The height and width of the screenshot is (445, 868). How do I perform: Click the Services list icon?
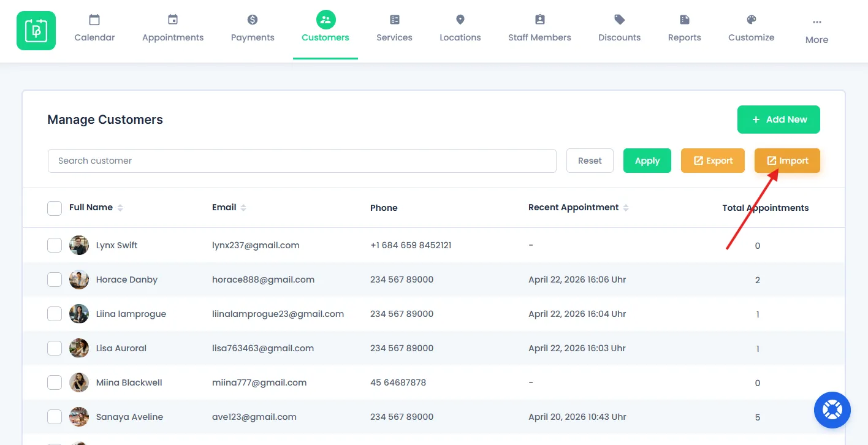[395, 20]
